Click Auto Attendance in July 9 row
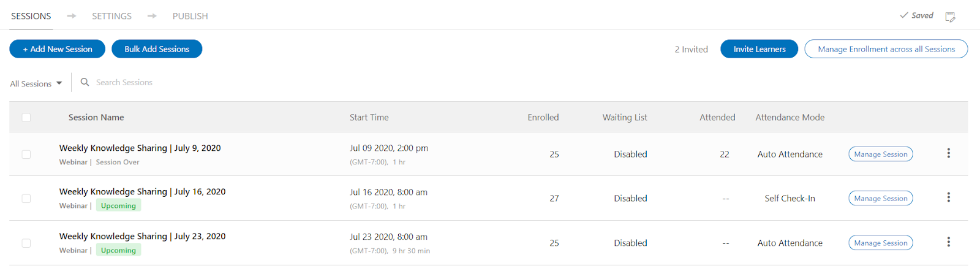 click(x=790, y=155)
